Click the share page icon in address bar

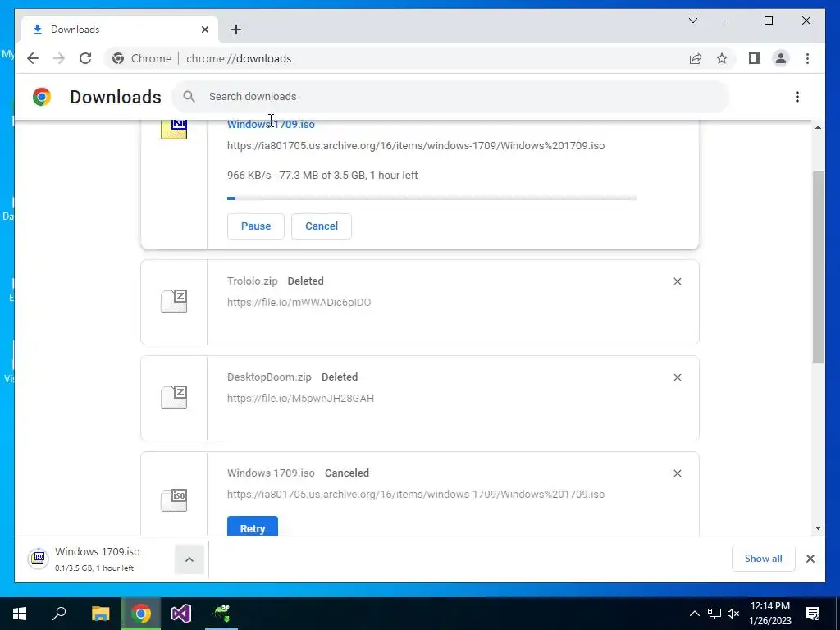click(x=696, y=58)
